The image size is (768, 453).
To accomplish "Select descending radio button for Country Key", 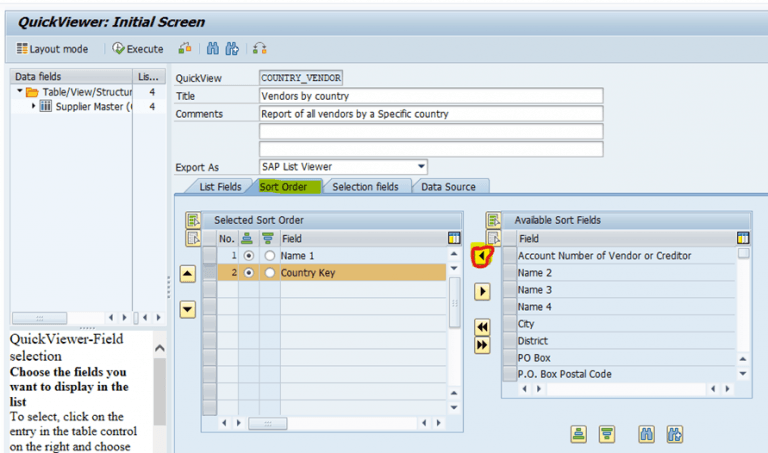I will 268,273.
